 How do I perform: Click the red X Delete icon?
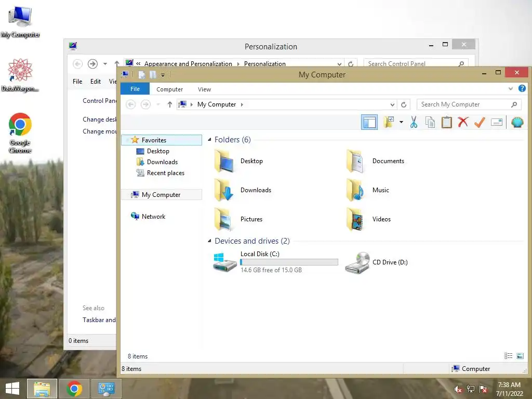pyautogui.click(x=463, y=122)
